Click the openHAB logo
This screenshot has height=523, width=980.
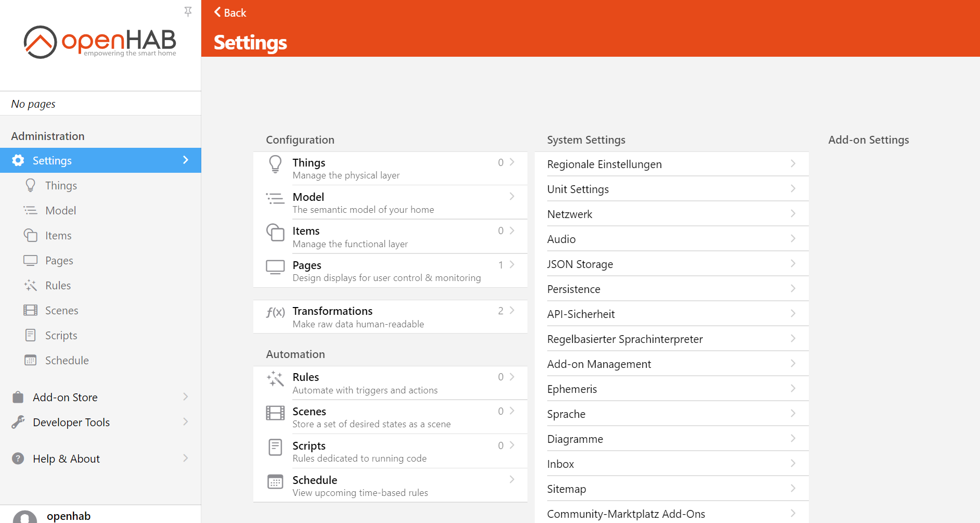pos(100,42)
